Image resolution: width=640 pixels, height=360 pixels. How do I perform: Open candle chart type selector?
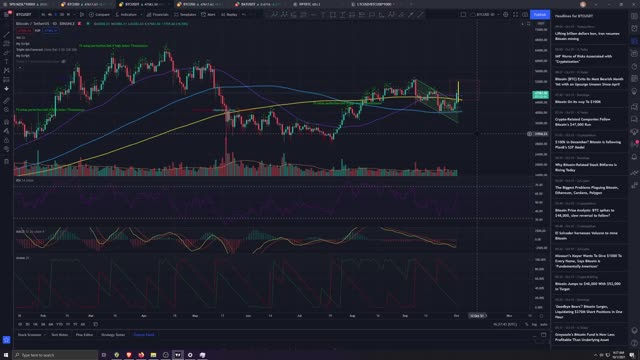(82, 14)
